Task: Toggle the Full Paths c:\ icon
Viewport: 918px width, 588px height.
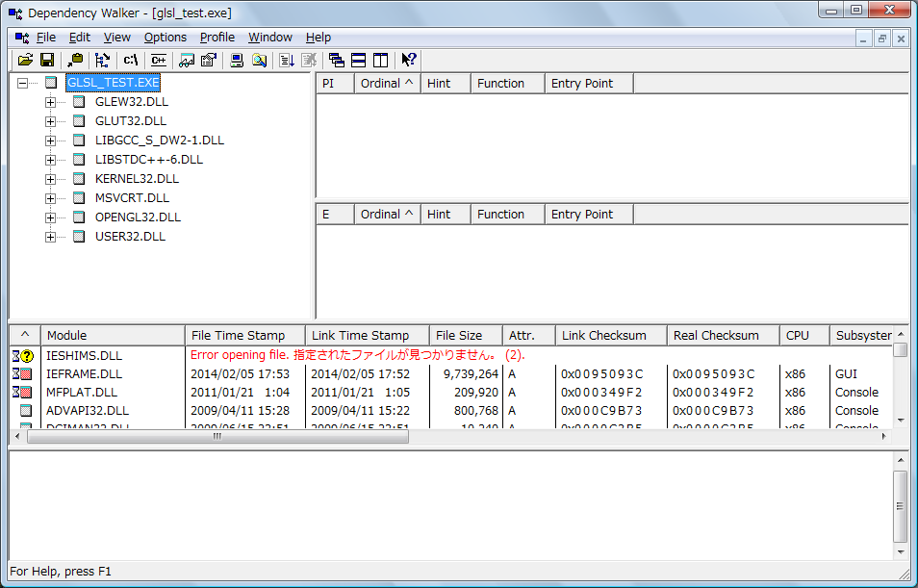Action: 131,60
